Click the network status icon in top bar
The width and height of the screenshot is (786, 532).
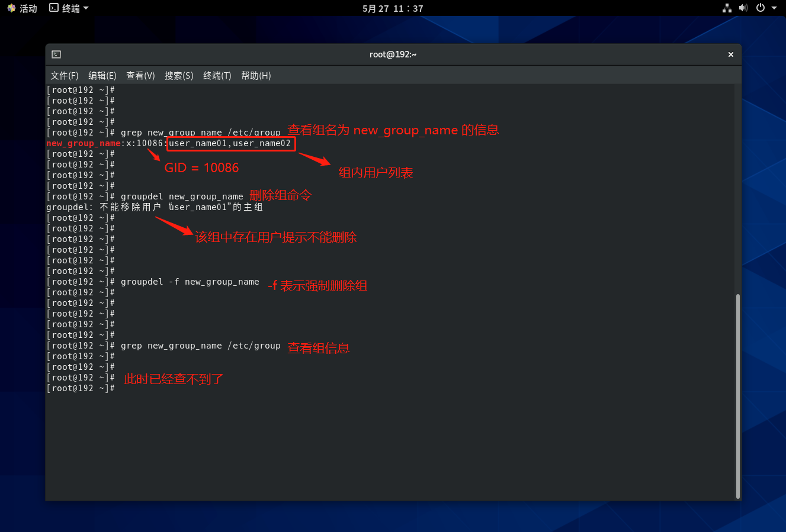[x=727, y=8]
